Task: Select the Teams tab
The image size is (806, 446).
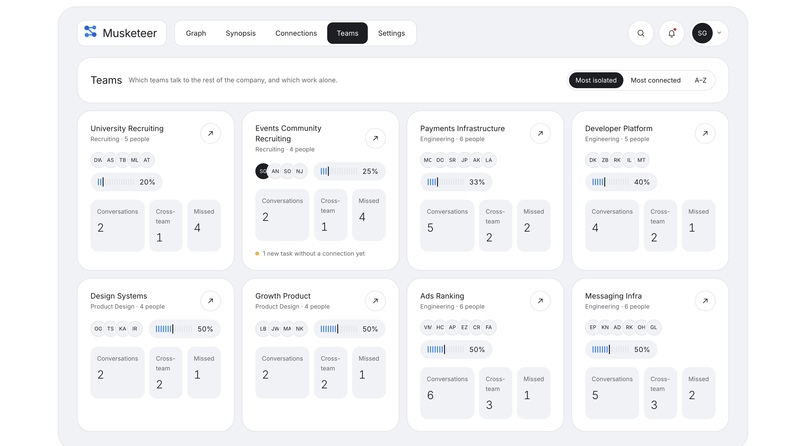Action: coord(347,33)
